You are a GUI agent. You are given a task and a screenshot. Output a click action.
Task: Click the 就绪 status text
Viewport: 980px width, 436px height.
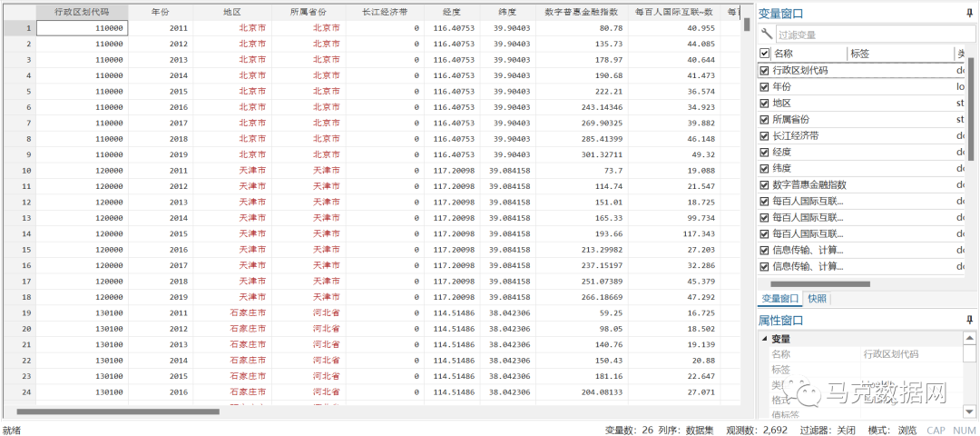pos(11,431)
